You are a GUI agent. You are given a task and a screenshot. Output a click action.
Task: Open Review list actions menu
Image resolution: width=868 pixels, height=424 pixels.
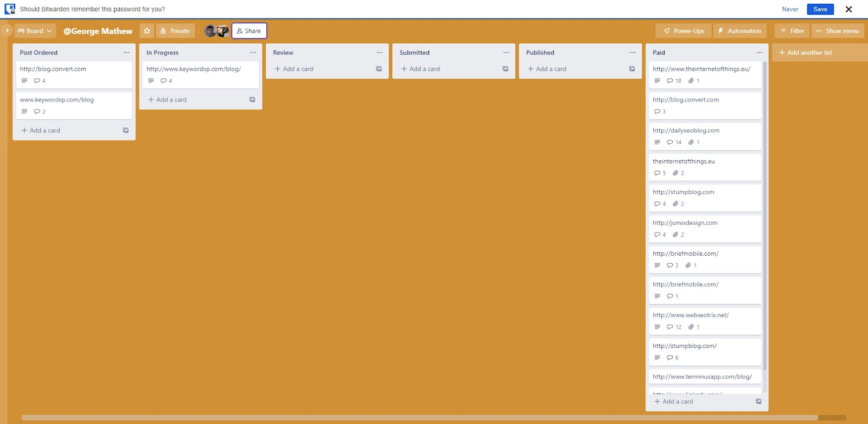[x=380, y=53]
